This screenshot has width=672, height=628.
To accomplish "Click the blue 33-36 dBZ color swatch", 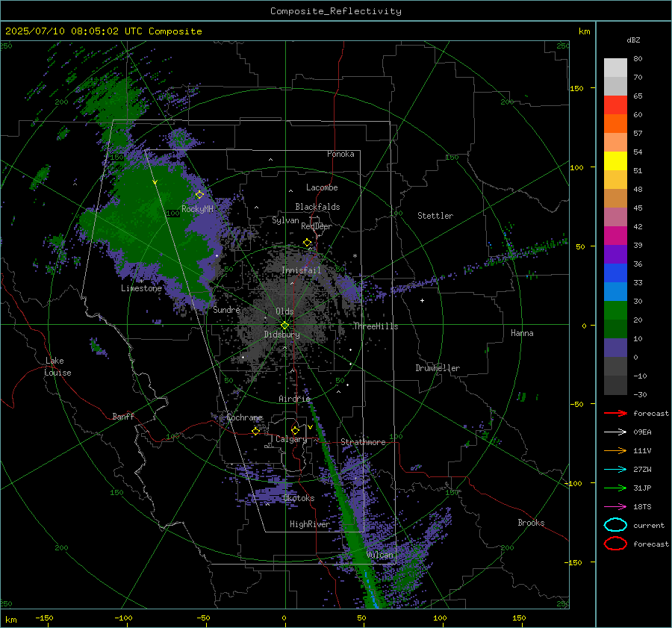I will 615,273.
